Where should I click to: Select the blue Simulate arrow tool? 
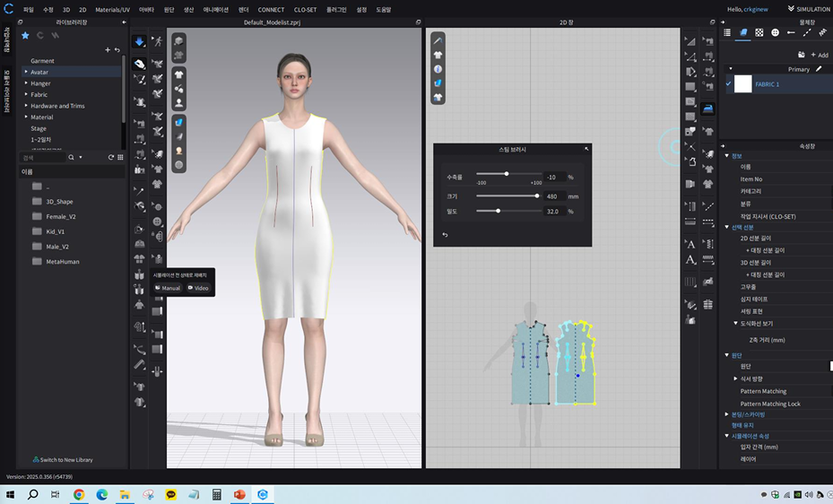coord(140,42)
